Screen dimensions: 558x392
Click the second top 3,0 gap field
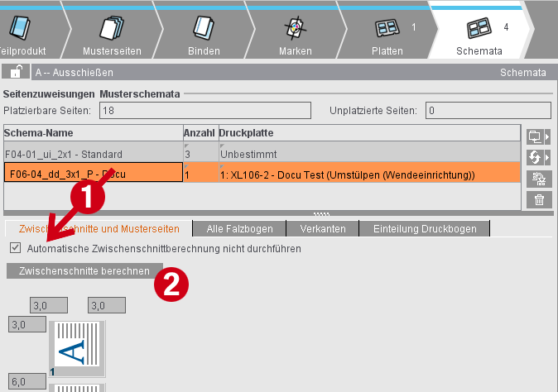[107, 306]
